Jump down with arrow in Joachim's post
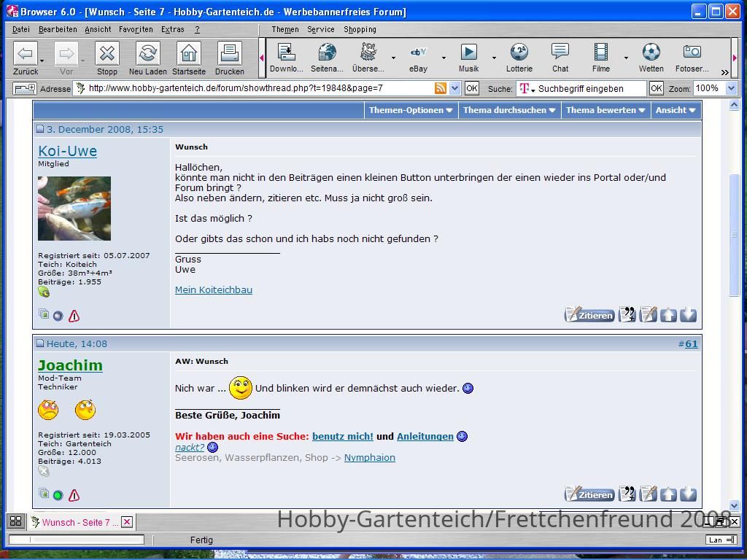The width and height of the screenshot is (747, 560). click(689, 494)
